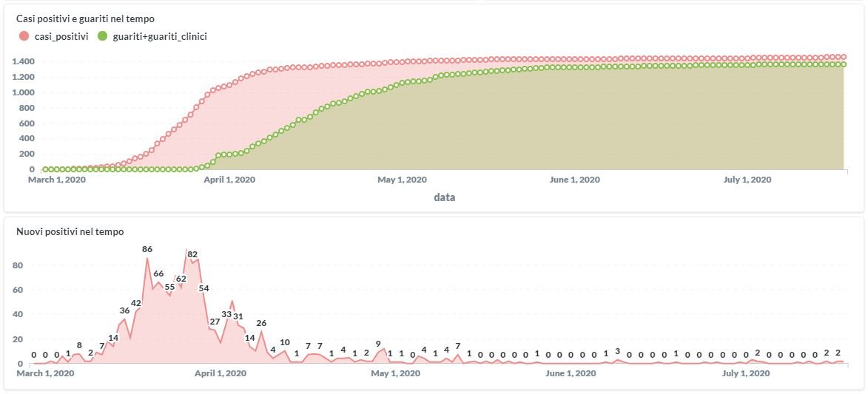Click 'April 1, 2020' tick on lower chart
Image resolution: width=868 pixels, height=394 pixels.
click(220, 373)
